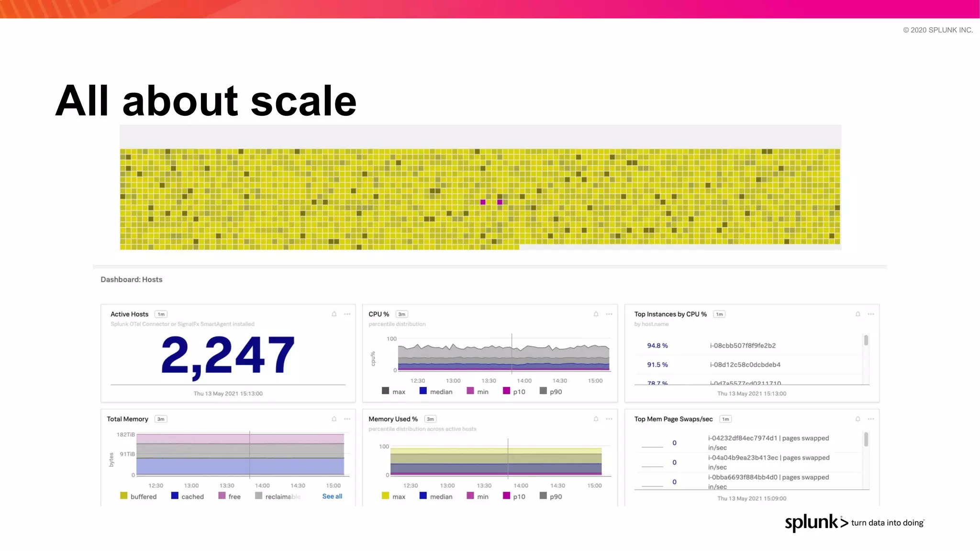Viewport: 980px width, 551px height.
Task: Select host i-08d12c58c0dcbdeb4 in Top Instances list
Action: (x=745, y=364)
